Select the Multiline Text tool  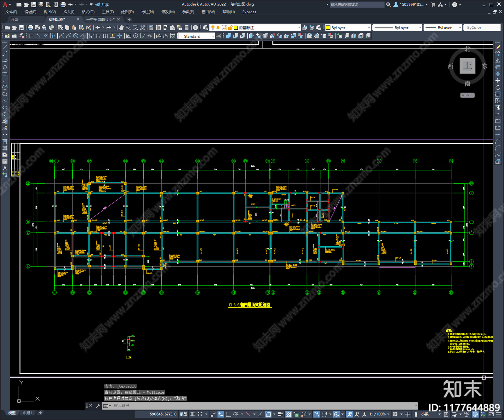5,168
